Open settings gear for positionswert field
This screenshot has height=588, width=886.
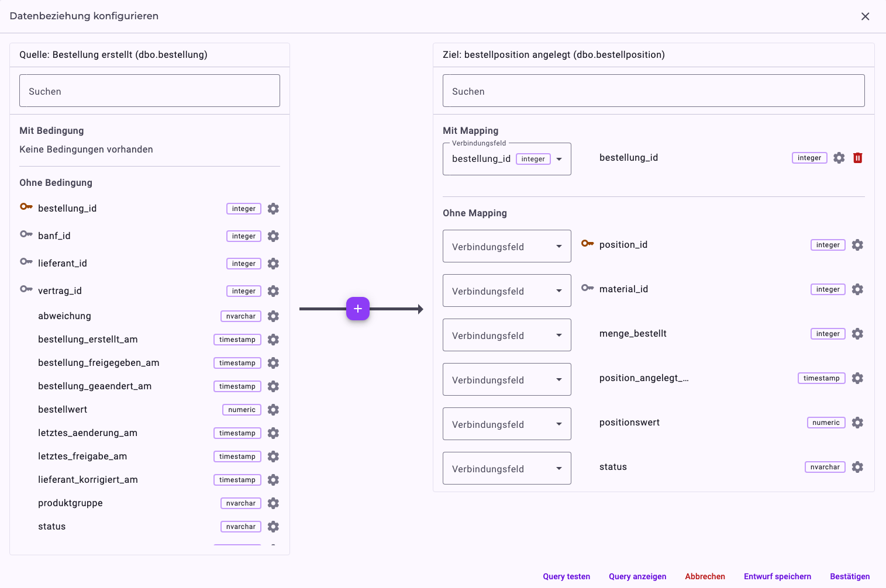[x=857, y=423]
